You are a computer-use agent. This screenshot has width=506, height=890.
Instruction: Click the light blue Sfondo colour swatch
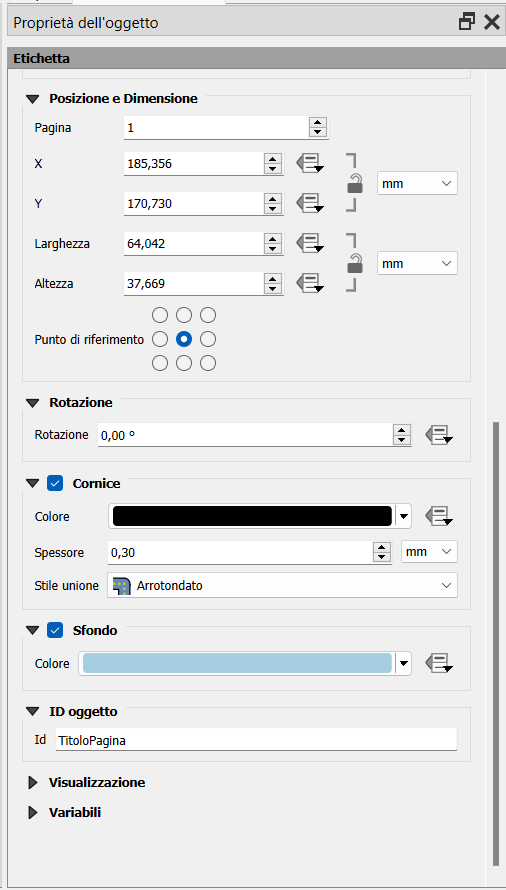[x=237, y=663]
